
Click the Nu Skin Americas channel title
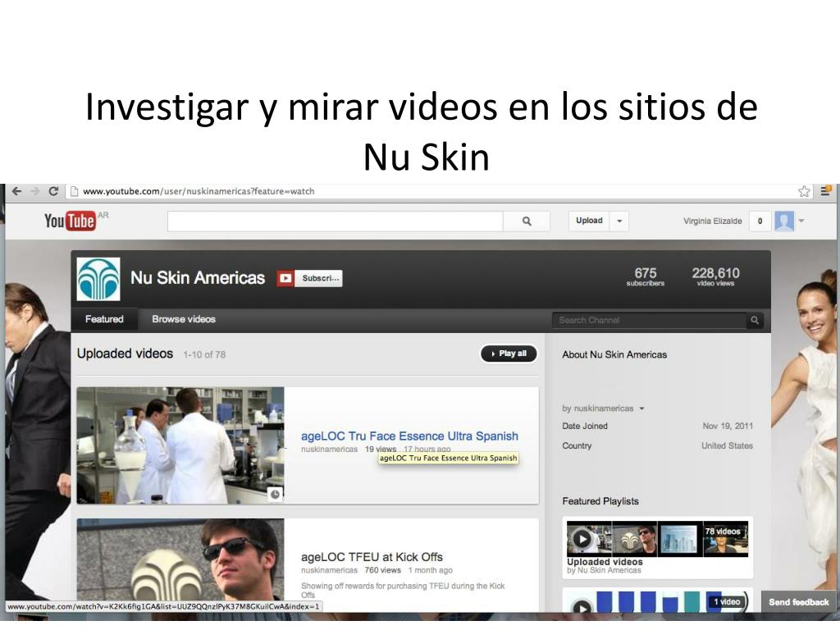pyautogui.click(x=198, y=278)
